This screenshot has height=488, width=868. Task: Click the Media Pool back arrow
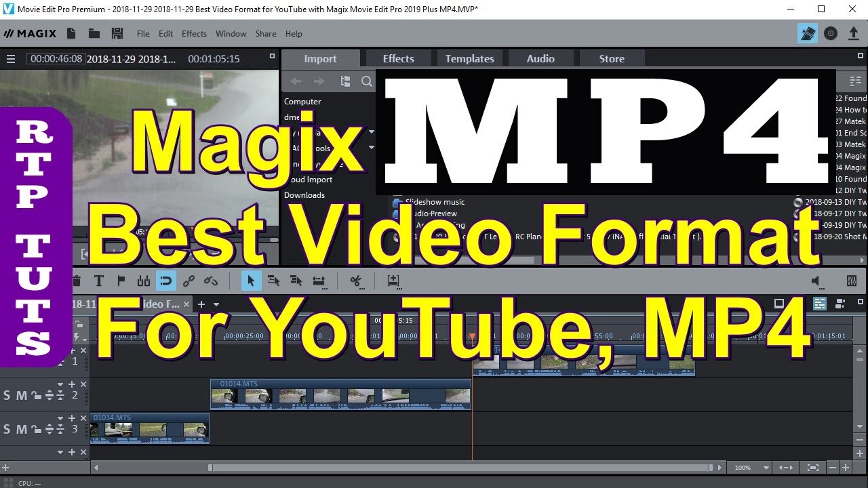[x=296, y=81]
